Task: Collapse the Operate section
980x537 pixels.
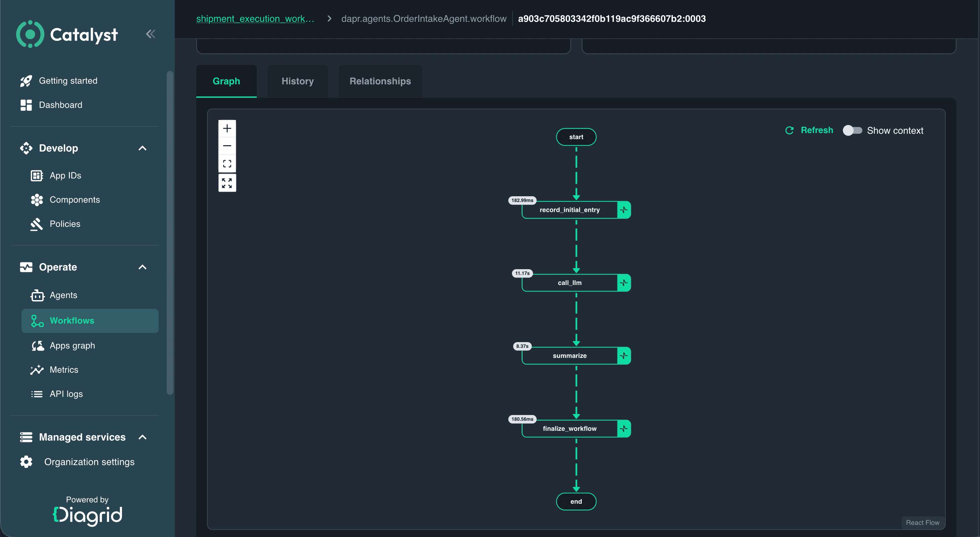Action: [142, 267]
